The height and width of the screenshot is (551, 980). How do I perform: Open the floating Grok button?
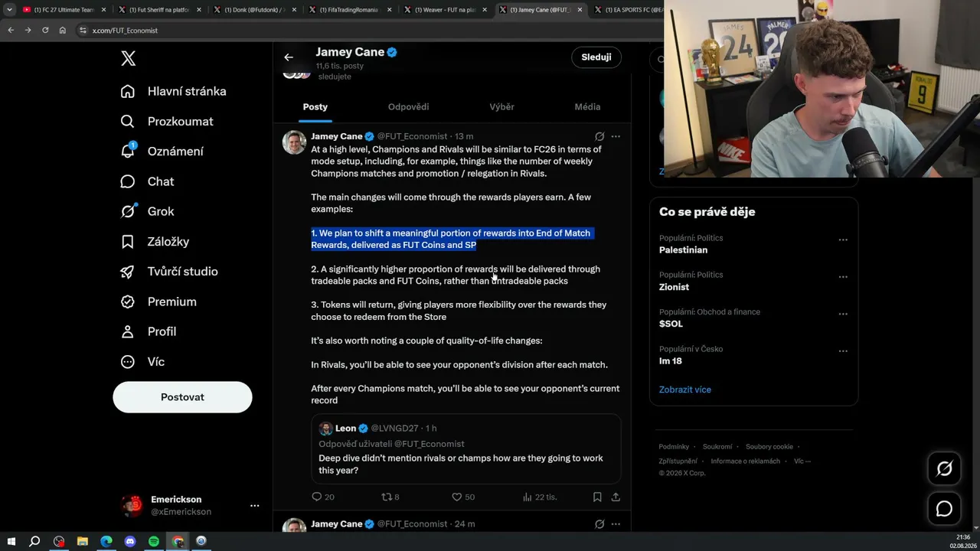tap(944, 469)
